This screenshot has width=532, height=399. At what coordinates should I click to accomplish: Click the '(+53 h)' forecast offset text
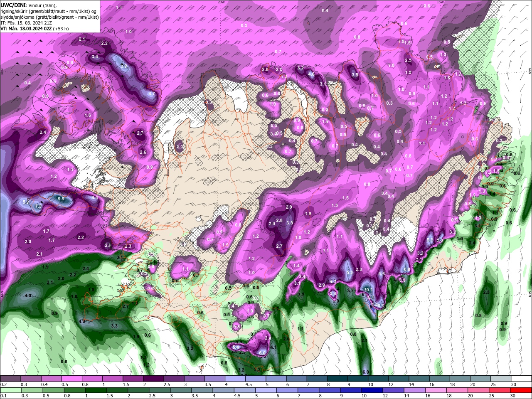[61, 29]
